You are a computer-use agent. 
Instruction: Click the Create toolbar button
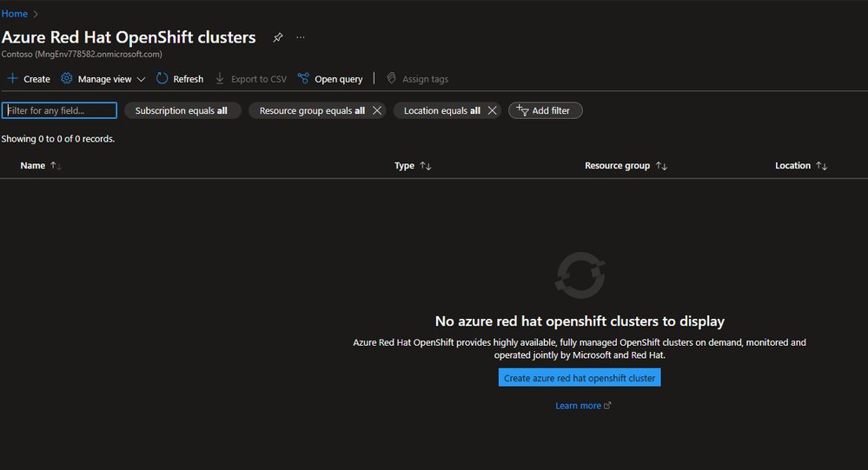29,79
